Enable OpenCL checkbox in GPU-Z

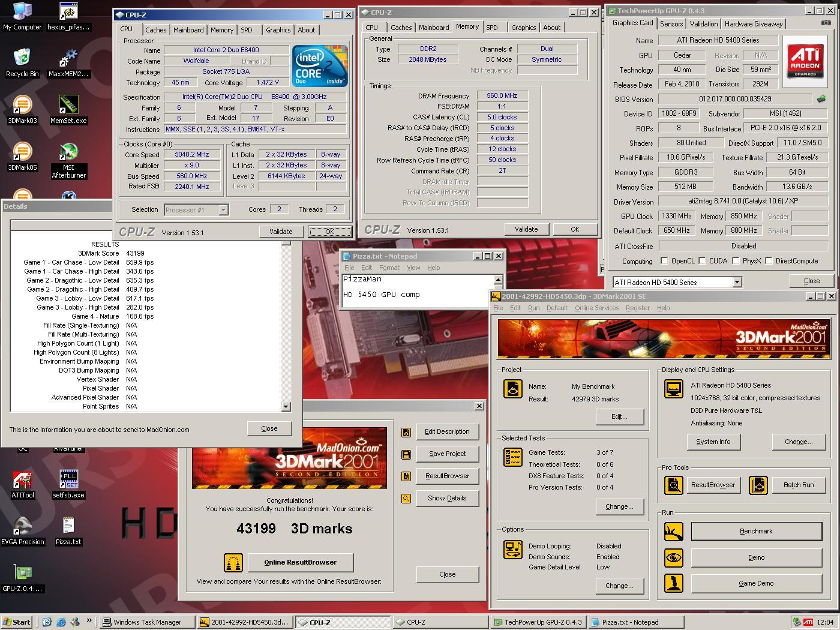(x=664, y=261)
